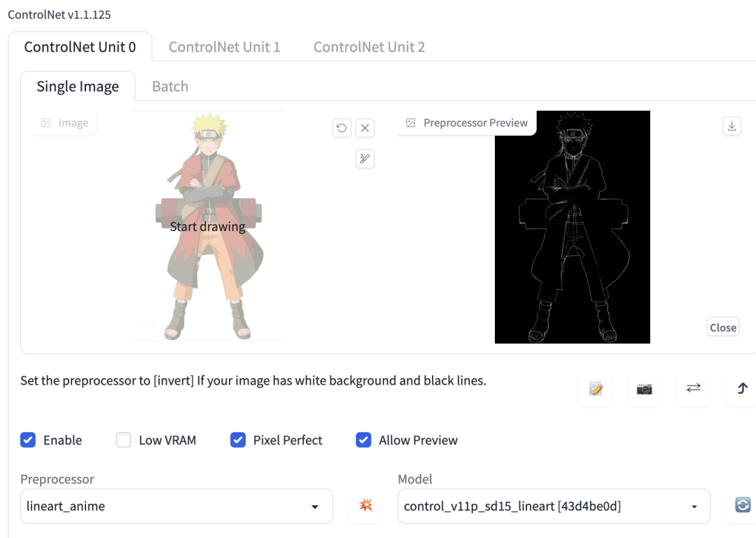Click the undo icon above the input image

[342, 128]
